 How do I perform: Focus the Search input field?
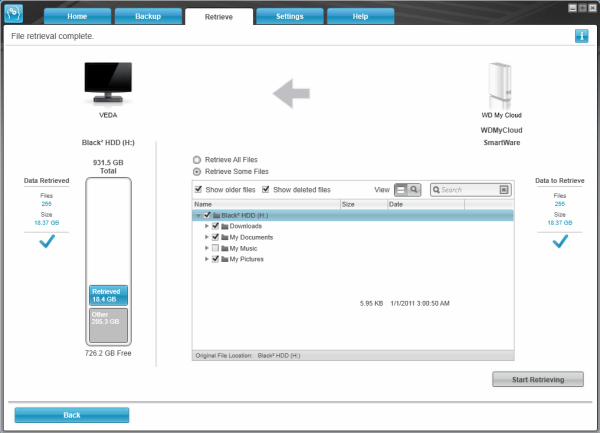pos(469,190)
